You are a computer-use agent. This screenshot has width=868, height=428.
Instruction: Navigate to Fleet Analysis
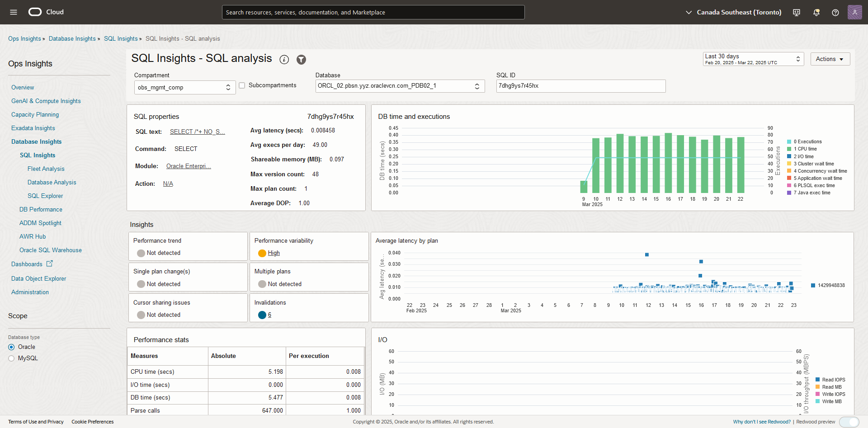click(x=46, y=169)
